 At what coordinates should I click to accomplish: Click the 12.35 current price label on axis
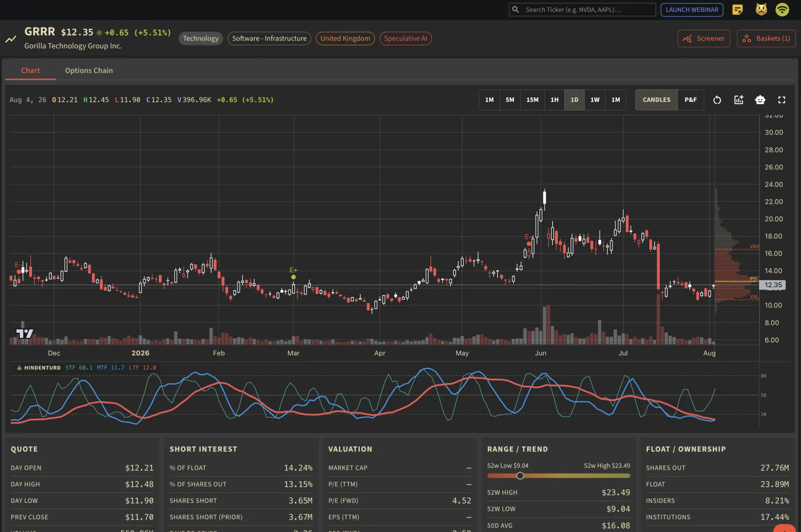click(773, 285)
